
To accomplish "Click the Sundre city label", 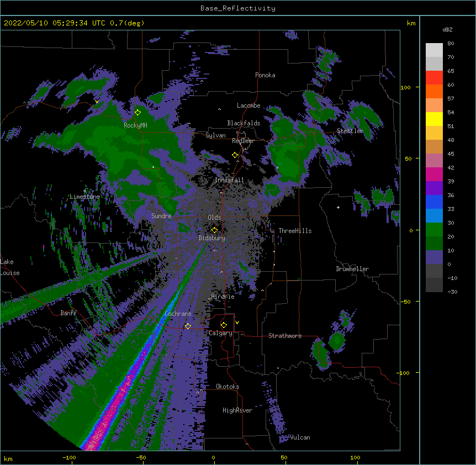I will coord(161,216).
